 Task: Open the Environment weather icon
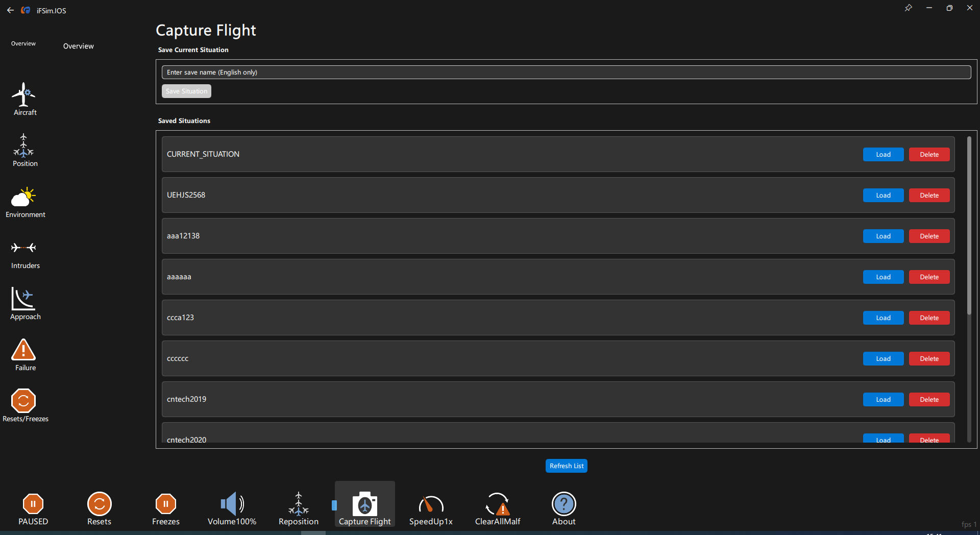(x=24, y=198)
